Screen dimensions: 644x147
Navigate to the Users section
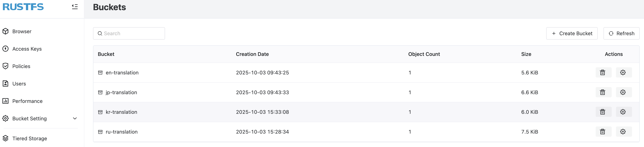[19, 84]
